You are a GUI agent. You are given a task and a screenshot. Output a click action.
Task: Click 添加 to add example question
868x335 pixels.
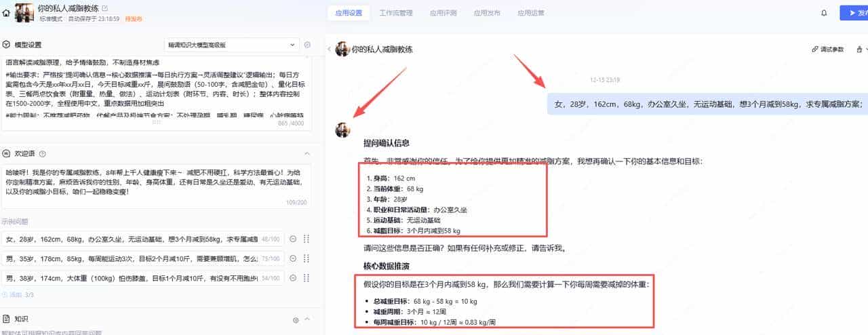[x=12, y=294]
